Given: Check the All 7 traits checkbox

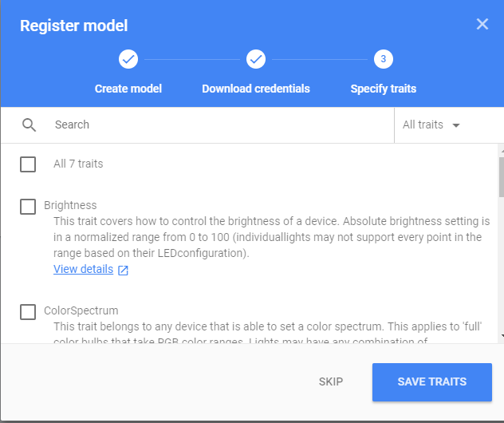Looking at the screenshot, I should point(28,164).
